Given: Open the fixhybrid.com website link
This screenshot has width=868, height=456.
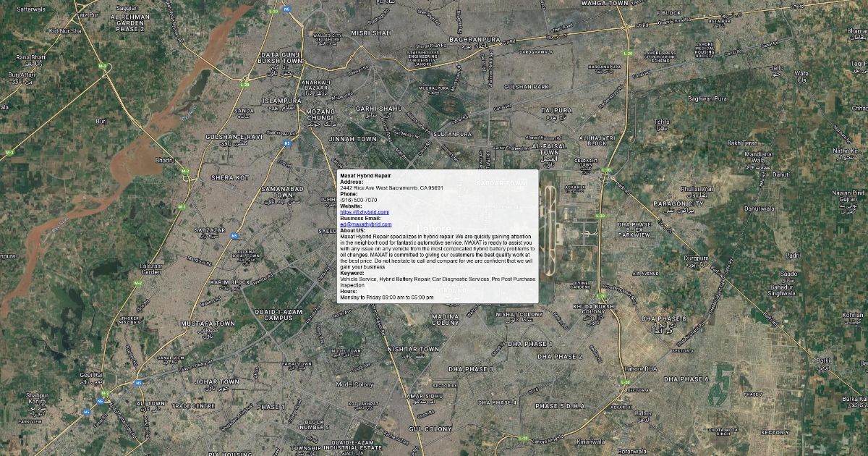Looking at the screenshot, I should (x=365, y=212).
